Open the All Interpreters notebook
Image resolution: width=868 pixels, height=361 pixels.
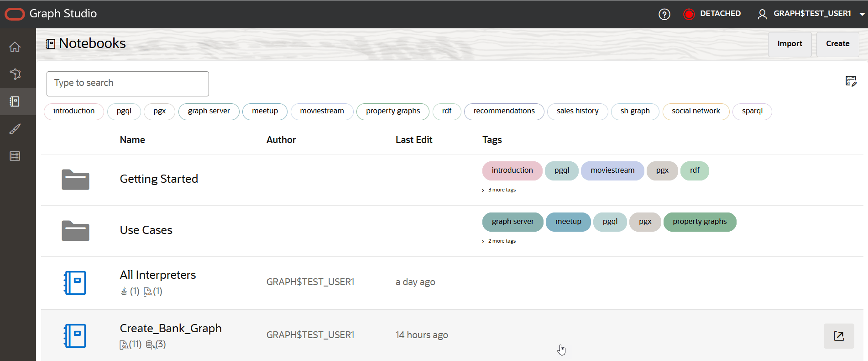pyautogui.click(x=158, y=275)
